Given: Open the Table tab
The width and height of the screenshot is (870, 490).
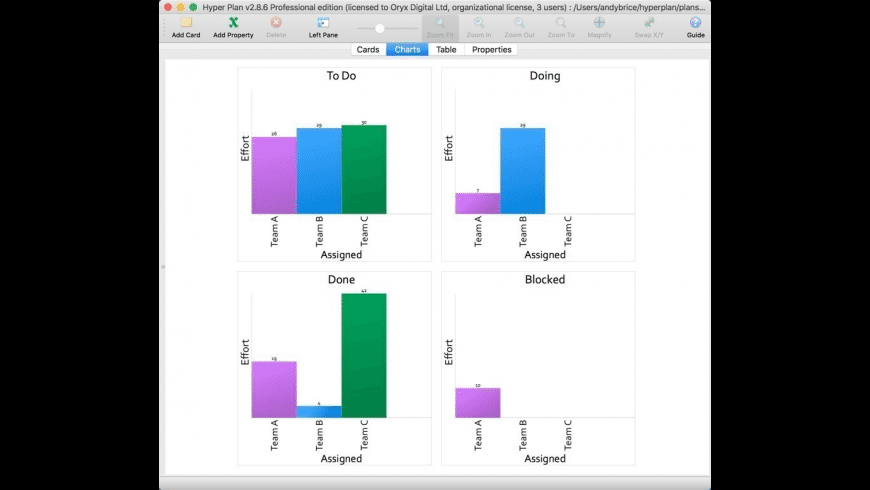Looking at the screenshot, I should click(446, 49).
